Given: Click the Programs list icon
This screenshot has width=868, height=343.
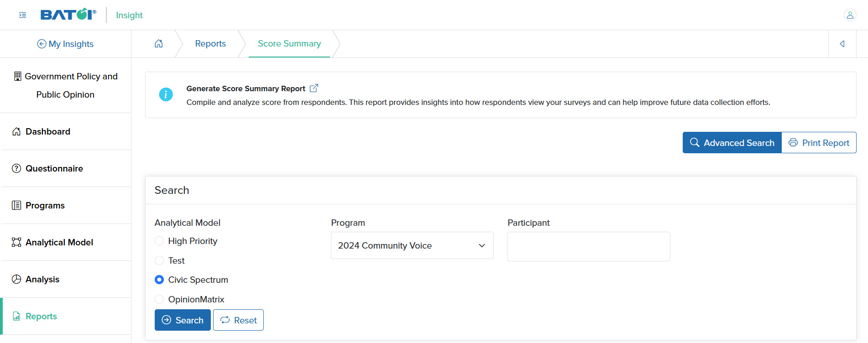Looking at the screenshot, I should (16, 205).
